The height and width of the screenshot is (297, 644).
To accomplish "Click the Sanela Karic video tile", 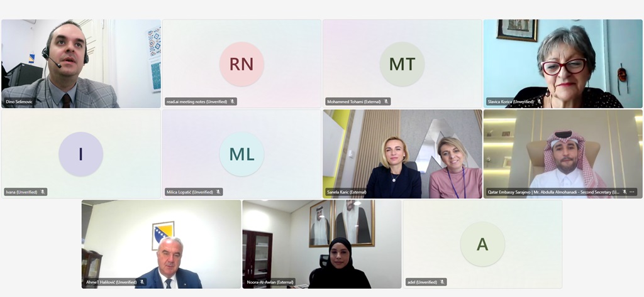I will tap(402, 154).
